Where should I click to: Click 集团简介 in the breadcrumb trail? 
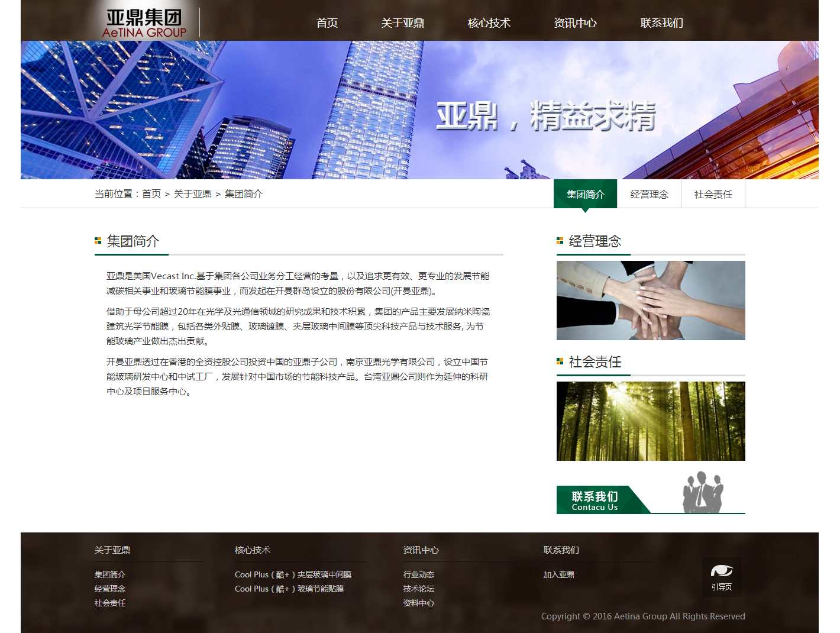(x=244, y=194)
